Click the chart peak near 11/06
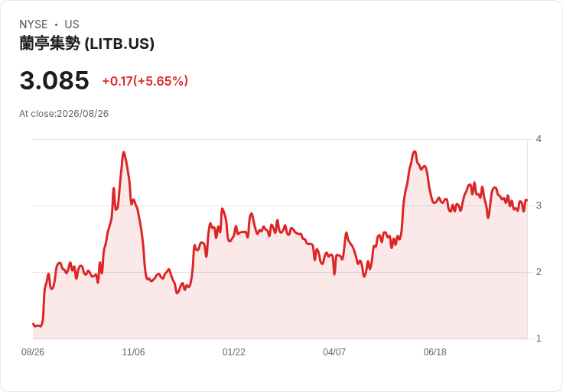 coord(124,152)
